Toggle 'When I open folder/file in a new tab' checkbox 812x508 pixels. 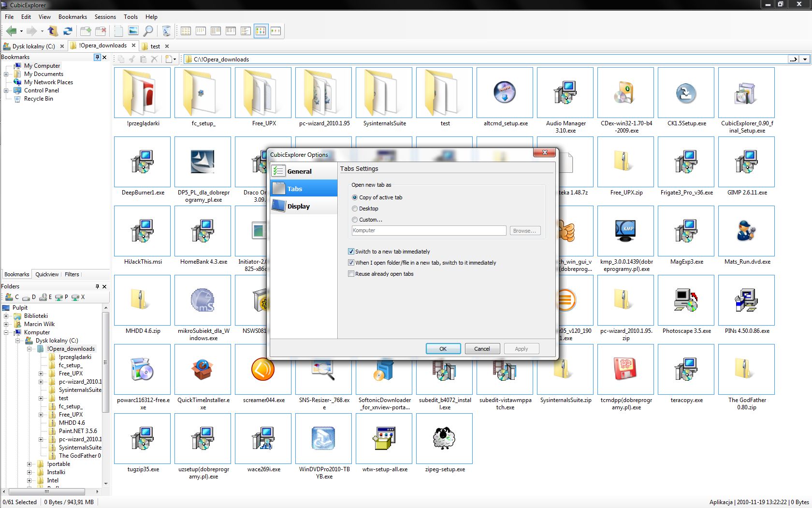click(x=422, y=263)
